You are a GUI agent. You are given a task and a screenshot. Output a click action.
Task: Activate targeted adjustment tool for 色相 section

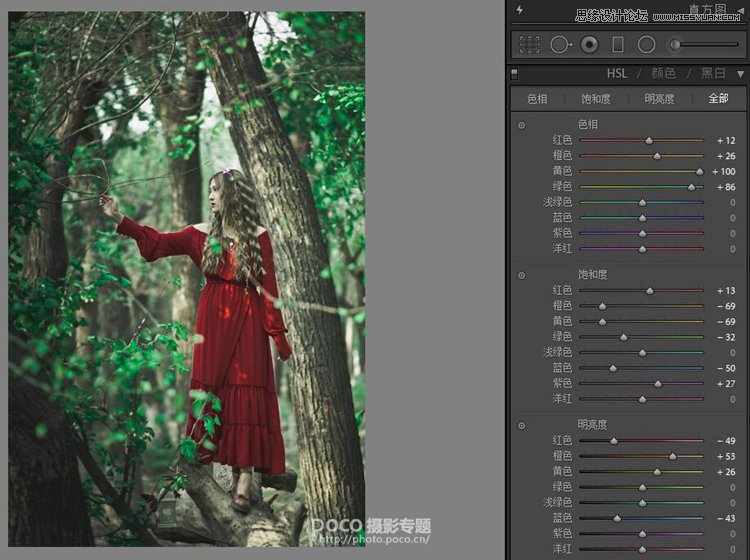pos(521,125)
